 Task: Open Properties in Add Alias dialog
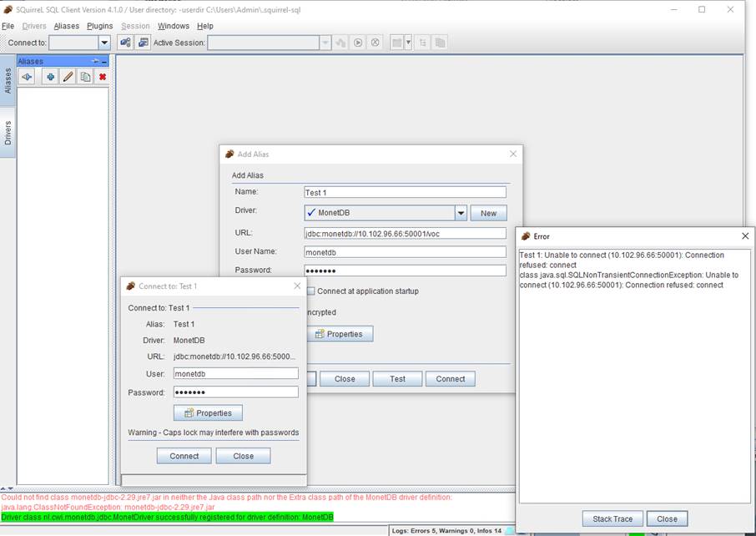coord(340,334)
